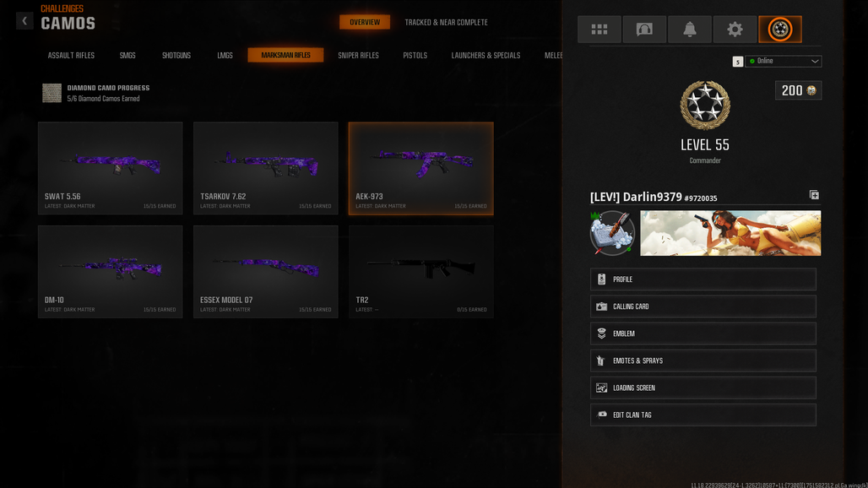Screen dimensions: 868x488
Task: Click the Loading Screen icon
Action: click(602, 388)
